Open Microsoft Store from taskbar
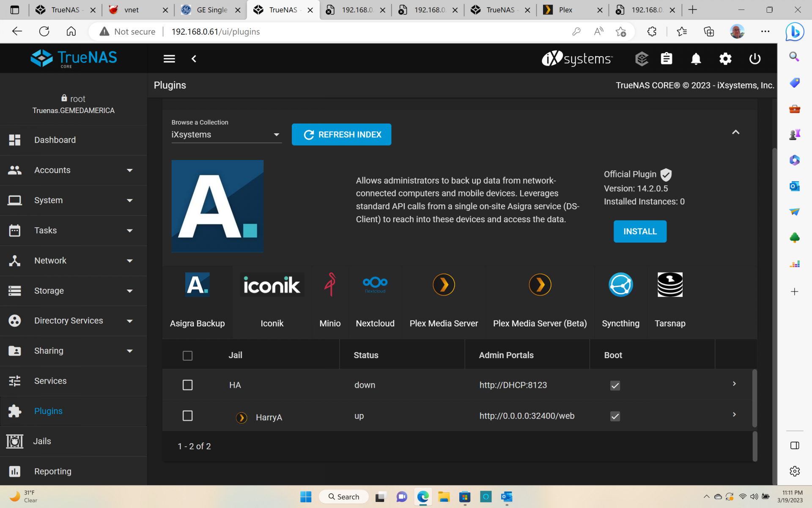The width and height of the screenshot is (812, 508). (465, 497)
